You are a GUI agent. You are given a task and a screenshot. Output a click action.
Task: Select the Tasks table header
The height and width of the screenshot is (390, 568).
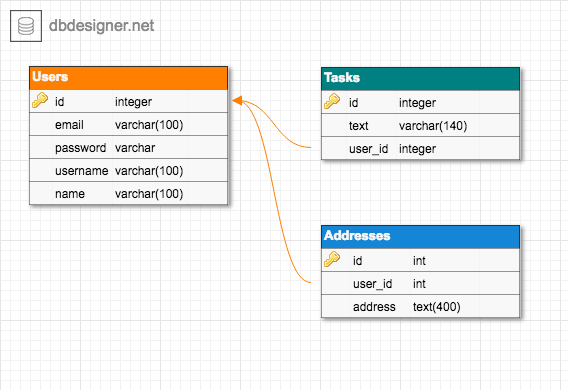click(421, 79)
